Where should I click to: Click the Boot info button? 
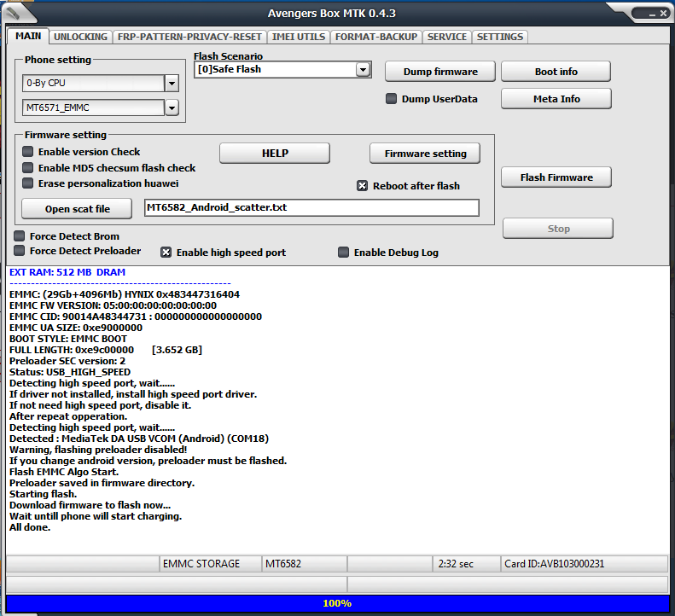click(x=556, y=72)
